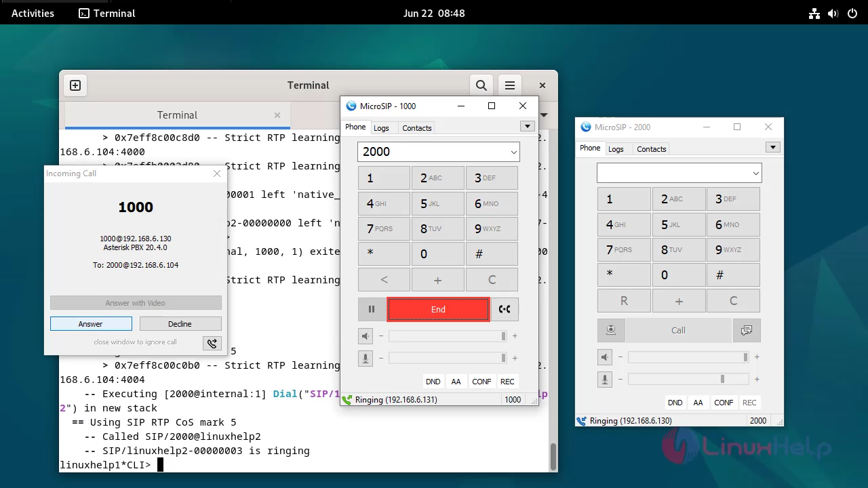Click R redial key in MicroSIP 2000
The width and height of the screenshot is (868, 488).
pos(624,301)
